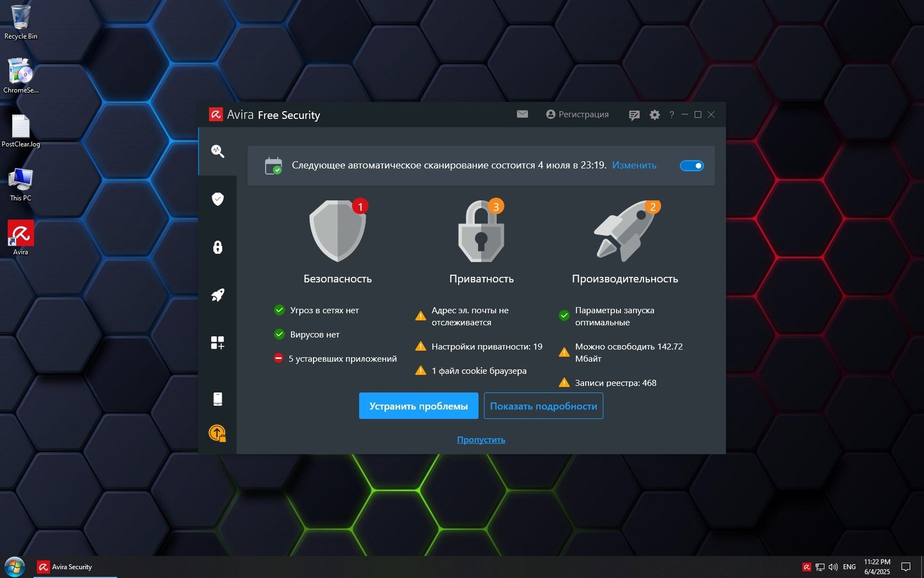Click '5 устаревших приложений' item
This screenshot has height=578, width=924.
click(x=335, y=359)
